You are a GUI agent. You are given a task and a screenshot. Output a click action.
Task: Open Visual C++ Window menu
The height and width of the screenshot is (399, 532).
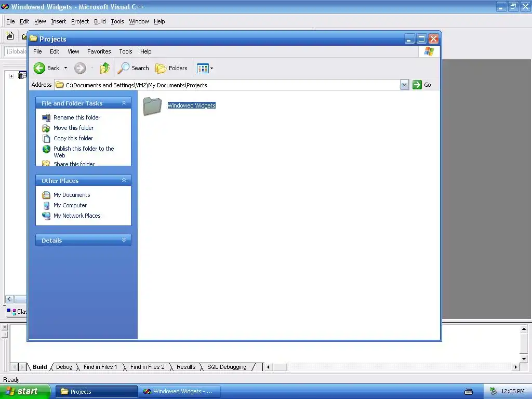click(139, 21)
